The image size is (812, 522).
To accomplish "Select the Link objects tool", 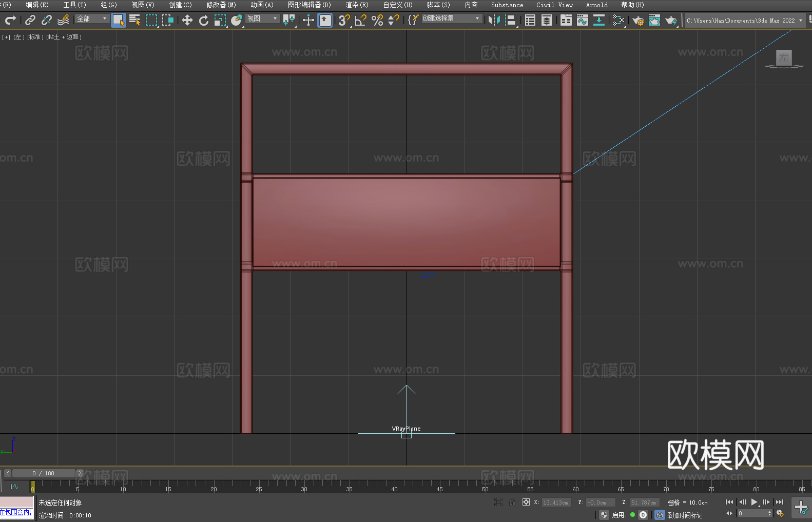I will 30,21.
